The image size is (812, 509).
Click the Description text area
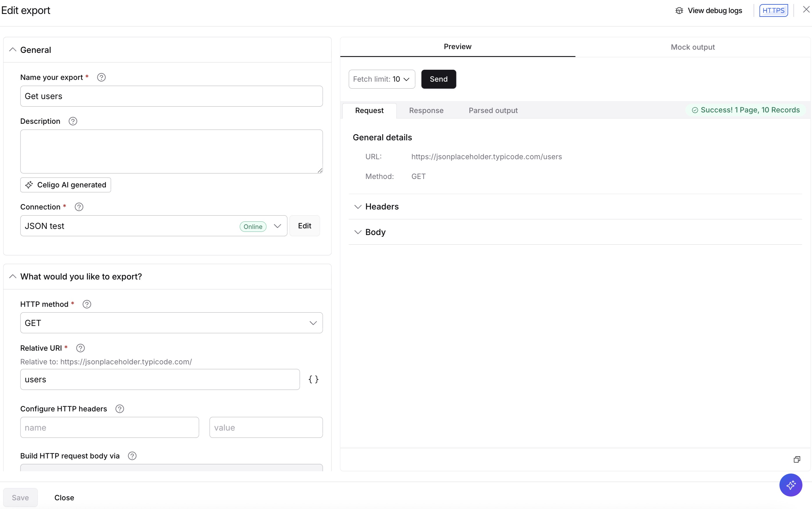tap(171, 151)
